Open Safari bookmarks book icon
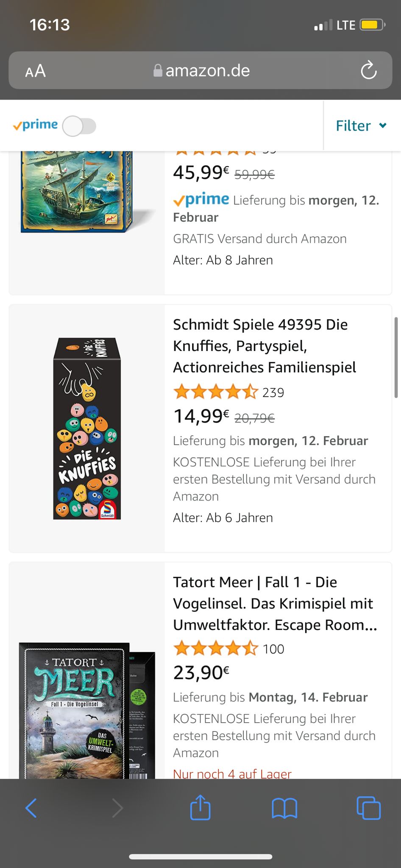This screenshot has width=401, height=868. tap(284, 808)
